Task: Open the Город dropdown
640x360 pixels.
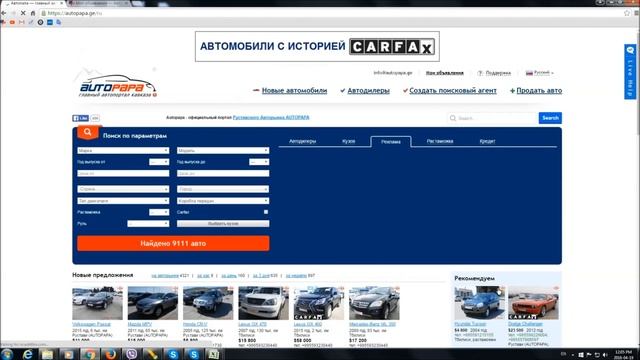Action: click(223, 189)
